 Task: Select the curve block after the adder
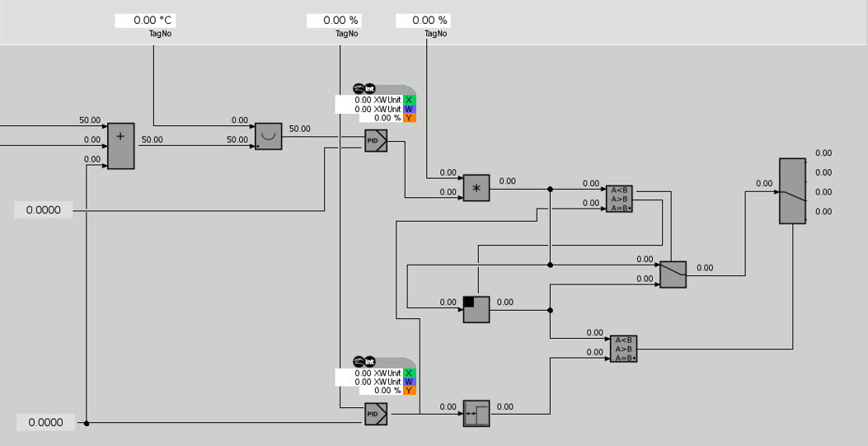click(268, 136)
